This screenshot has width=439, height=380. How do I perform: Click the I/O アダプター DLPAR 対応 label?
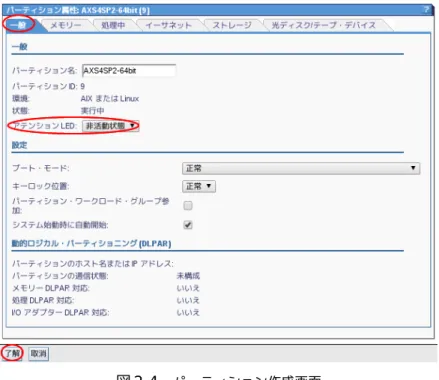[x=60, y=313]
